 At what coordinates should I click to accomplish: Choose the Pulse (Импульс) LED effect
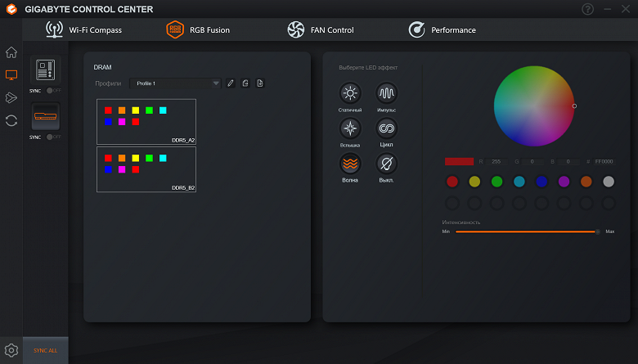click(386, 93)
